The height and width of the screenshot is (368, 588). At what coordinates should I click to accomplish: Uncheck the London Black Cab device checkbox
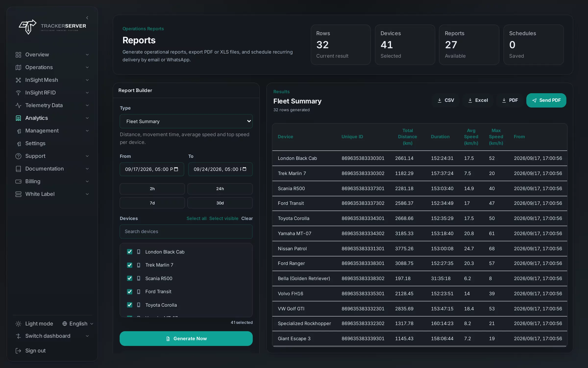click(130, 252)
